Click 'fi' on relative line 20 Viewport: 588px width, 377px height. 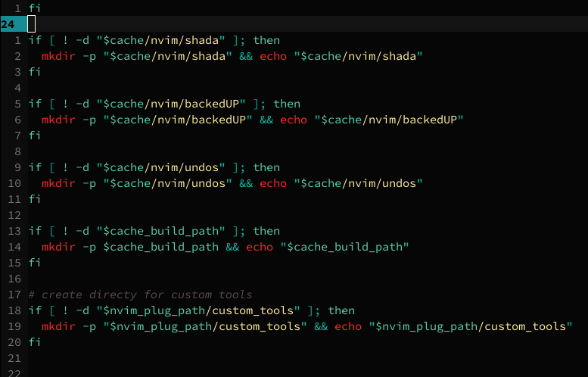click(x=35, y=342)
